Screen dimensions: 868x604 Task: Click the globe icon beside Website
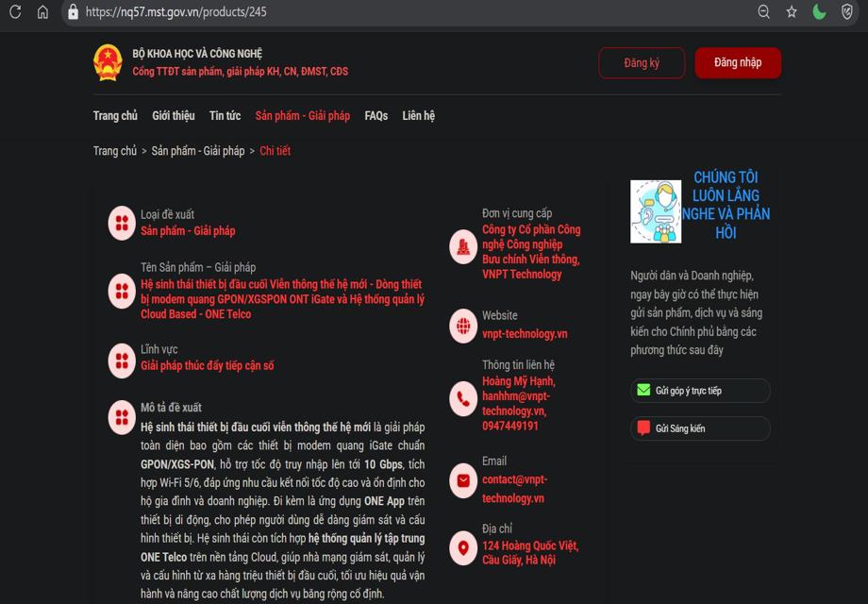point(463,327)
